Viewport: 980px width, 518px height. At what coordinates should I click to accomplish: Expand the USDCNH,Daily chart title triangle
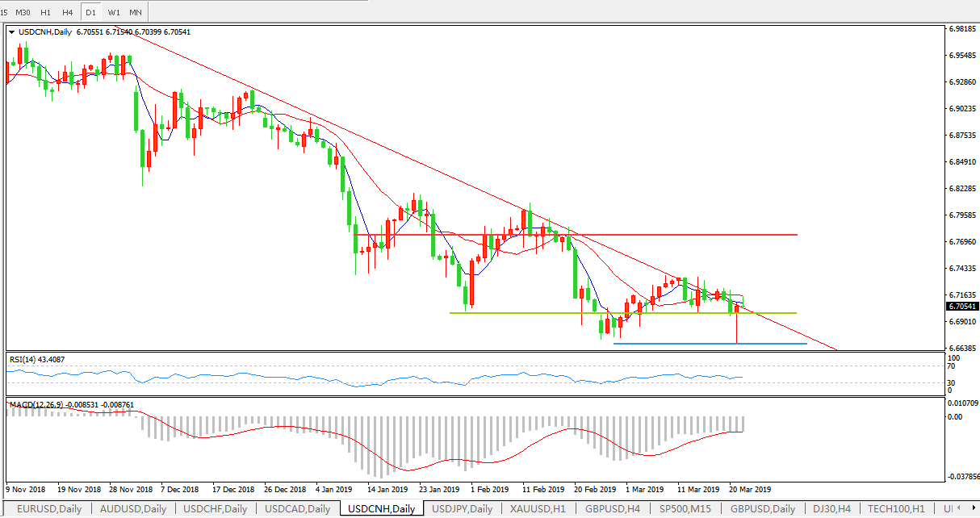coord(11,32)
